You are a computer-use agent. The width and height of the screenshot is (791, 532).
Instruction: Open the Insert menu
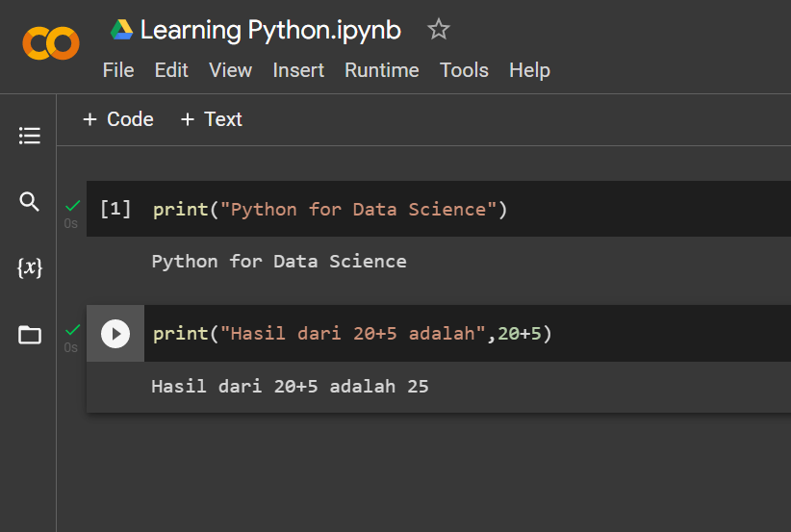tap(298, 70)
